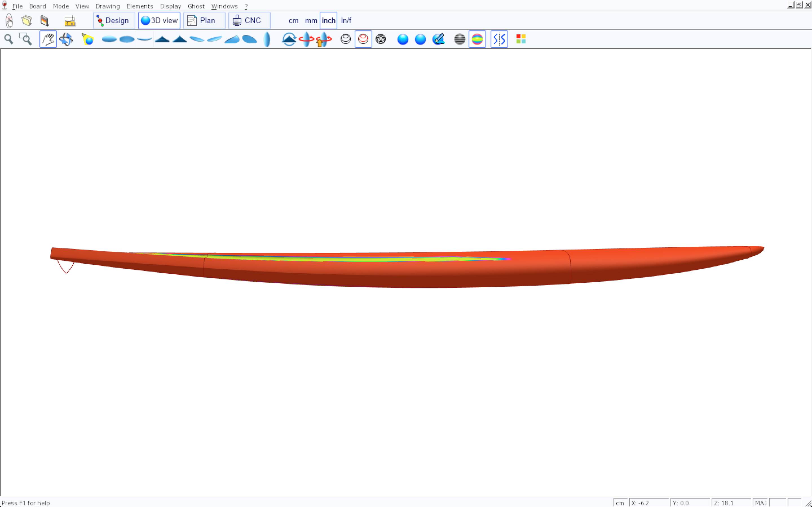Switch units to cm
Image resolution: width=812 pixels, height=507 pixels.
(x=293, y=21)
